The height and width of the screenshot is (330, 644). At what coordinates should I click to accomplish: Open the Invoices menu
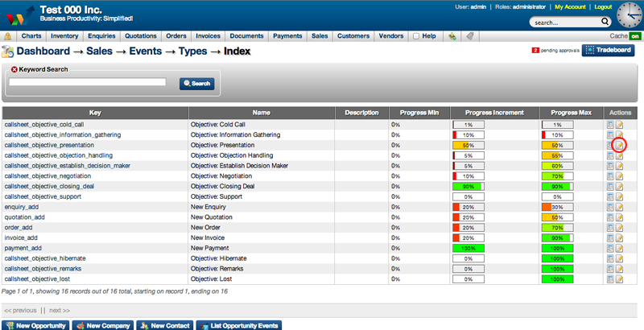click(x=208, y=36)
